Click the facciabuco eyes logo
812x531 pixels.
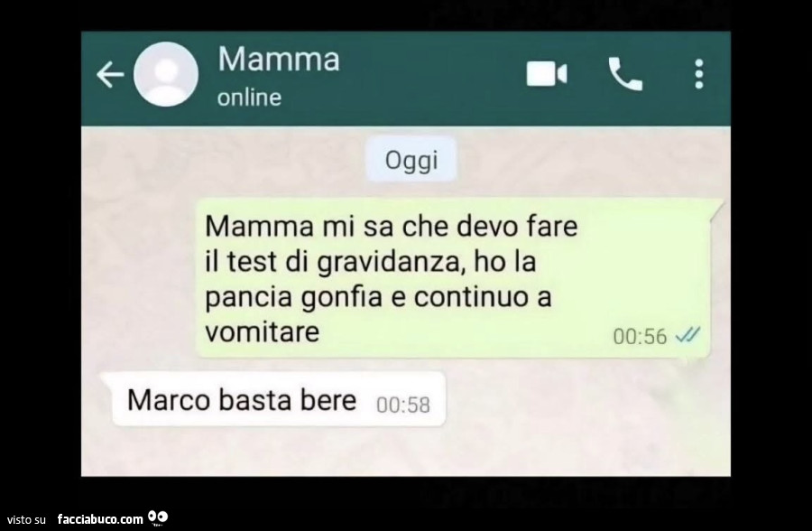[x=158, y=517]
